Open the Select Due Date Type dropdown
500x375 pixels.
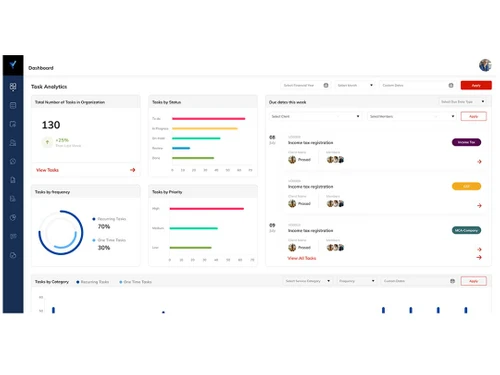[x=462, y=102]
